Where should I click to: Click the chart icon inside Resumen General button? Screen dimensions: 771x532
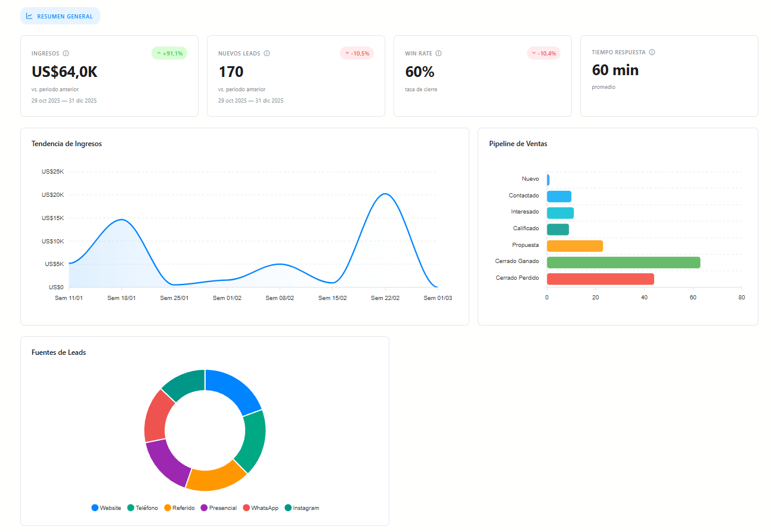(x=29, y=16)
